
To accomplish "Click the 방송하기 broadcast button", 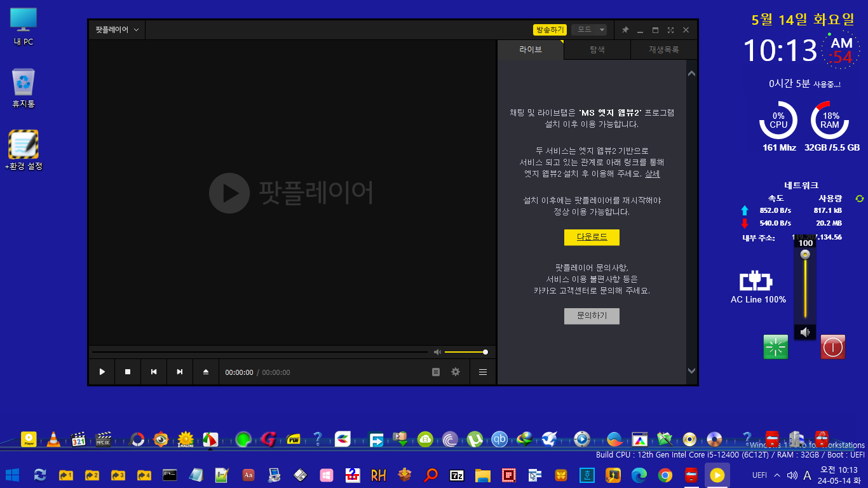I will click(x=550, y=30).
